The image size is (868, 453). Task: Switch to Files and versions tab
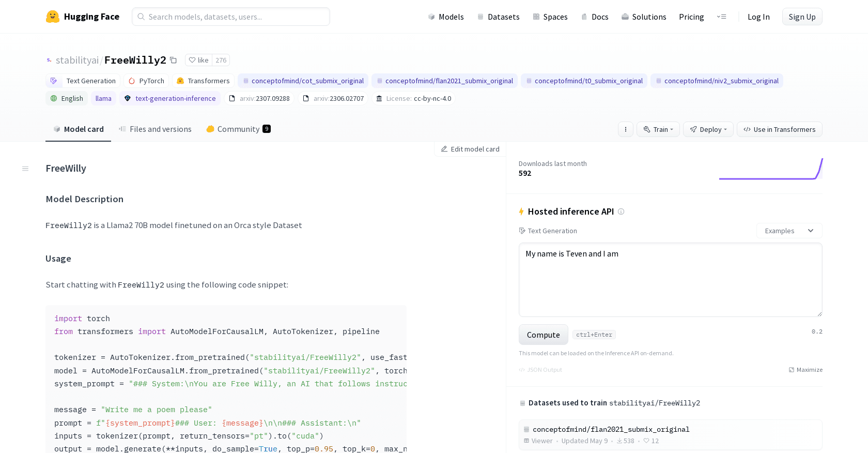point(155,129)
